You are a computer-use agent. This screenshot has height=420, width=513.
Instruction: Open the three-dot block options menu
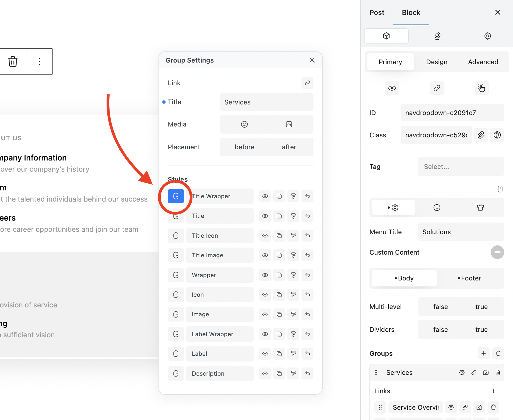(x=39, y=61)
